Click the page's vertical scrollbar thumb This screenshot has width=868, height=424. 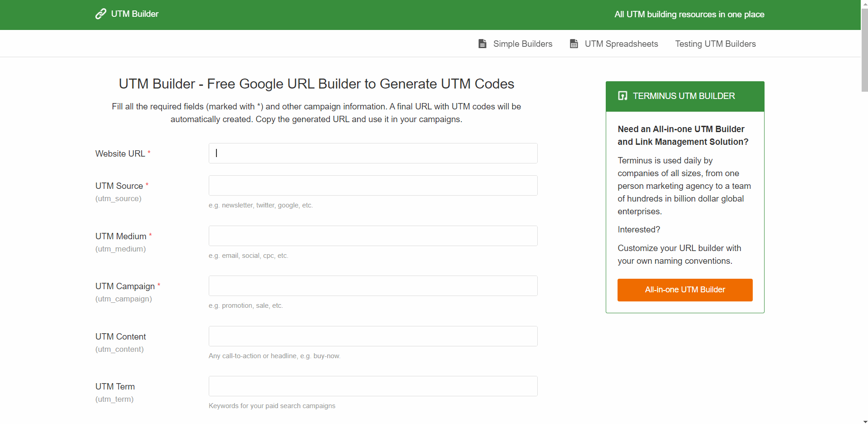[x=864, y=50]
